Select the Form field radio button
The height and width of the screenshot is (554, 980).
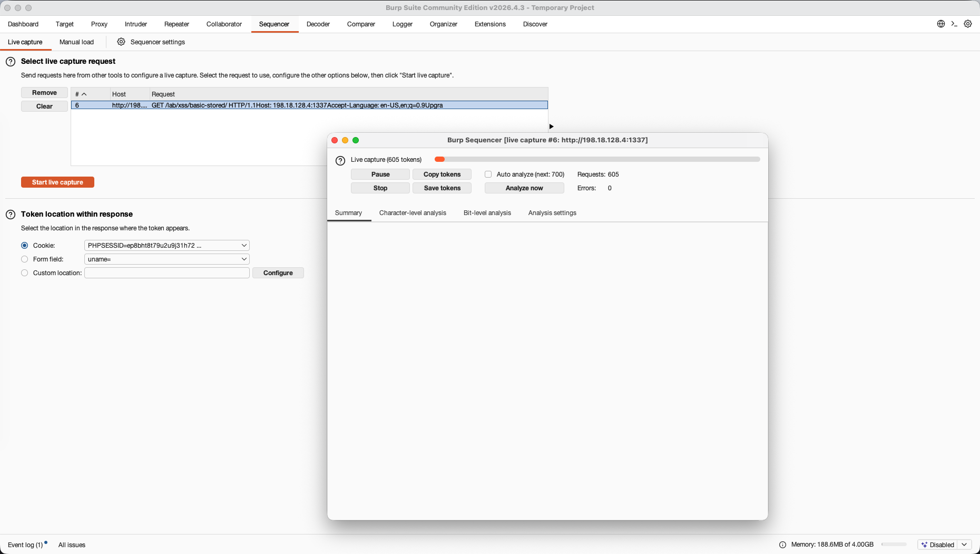(25, 259)
